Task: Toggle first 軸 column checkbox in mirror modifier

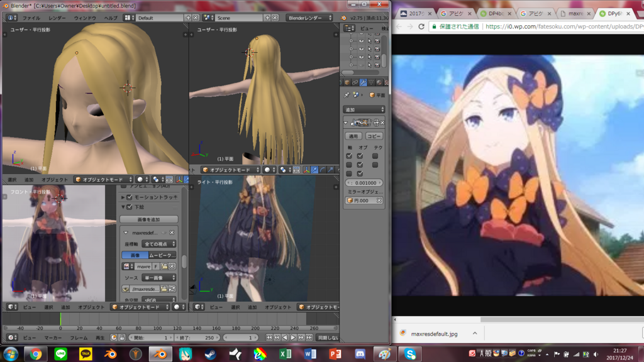Action: pyautogui.click(x=349, y=156)
